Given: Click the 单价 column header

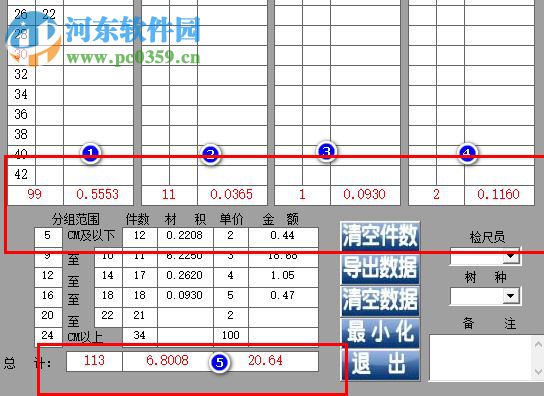Looking at the screenshot, I should tap(231, 219).
